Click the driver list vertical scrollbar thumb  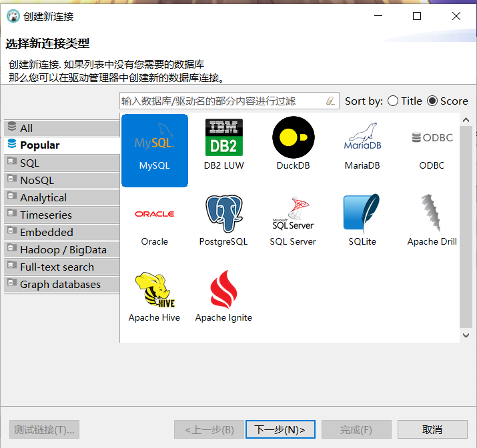pos(466,227)
